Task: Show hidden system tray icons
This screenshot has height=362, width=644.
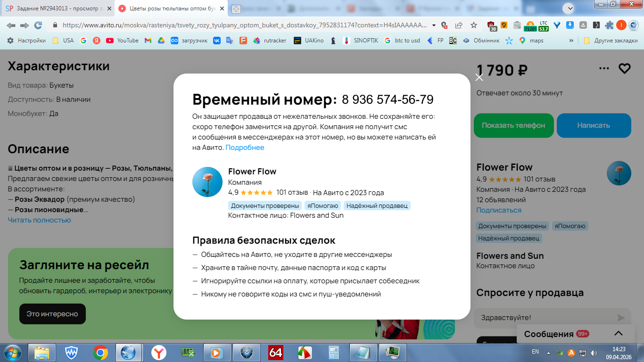Action: click(x=548, y=353)
